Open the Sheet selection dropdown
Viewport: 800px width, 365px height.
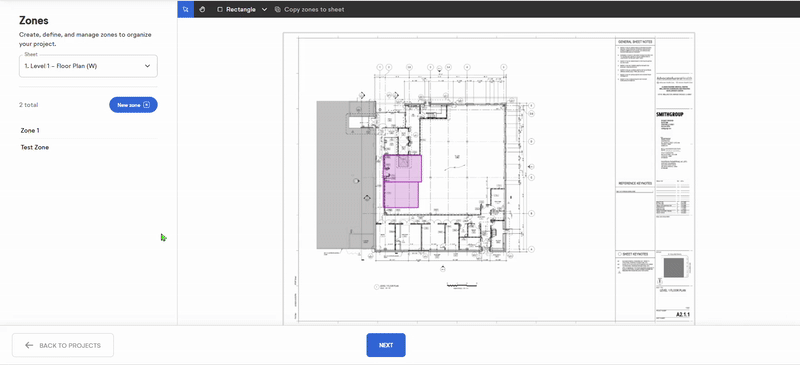pyautogui.click(x=88, y=66)
